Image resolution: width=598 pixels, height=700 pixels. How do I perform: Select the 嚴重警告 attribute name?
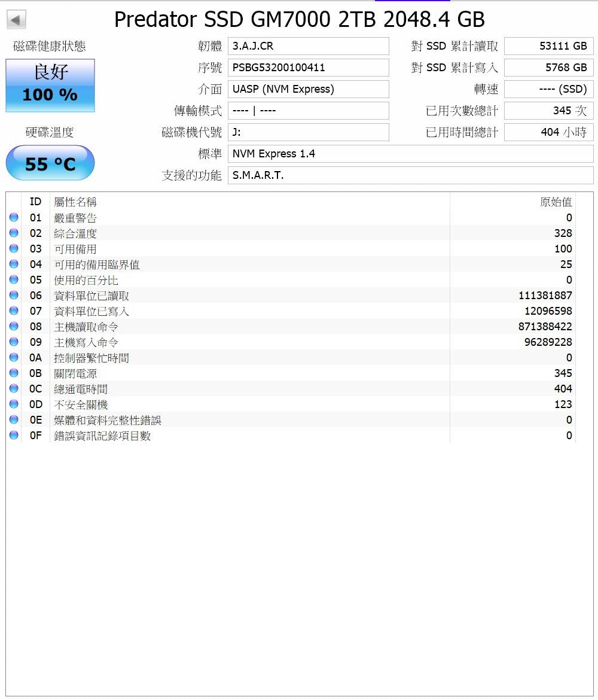75,218
